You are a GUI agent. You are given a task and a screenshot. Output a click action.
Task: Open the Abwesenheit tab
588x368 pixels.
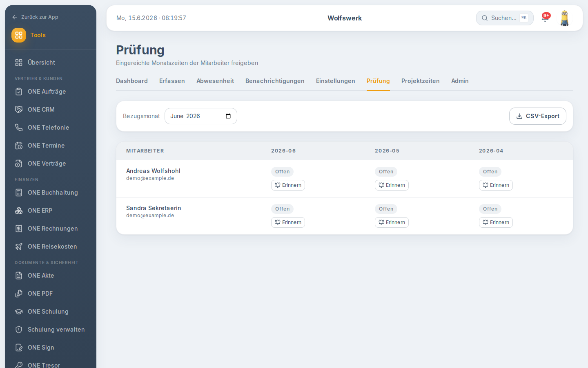tap(215, 81)
